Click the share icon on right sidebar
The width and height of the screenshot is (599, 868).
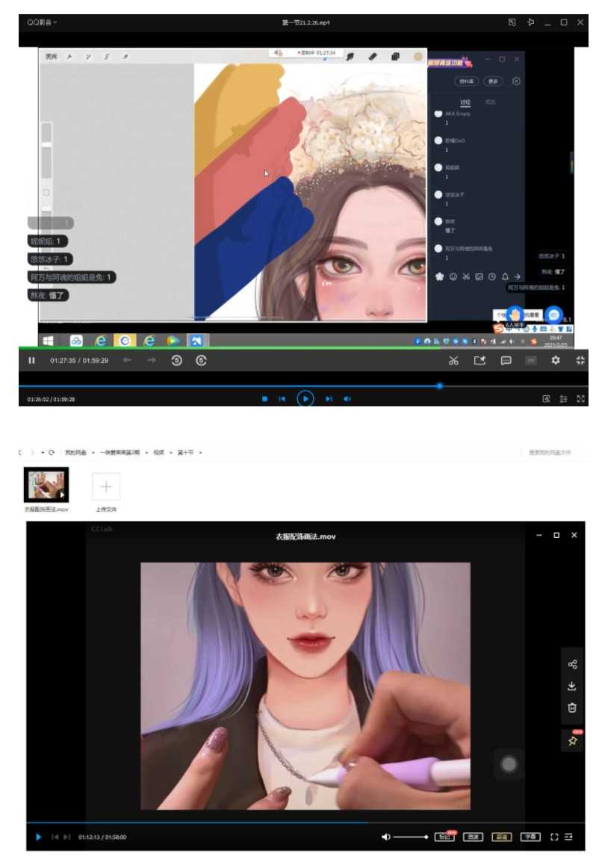point(572,664)
